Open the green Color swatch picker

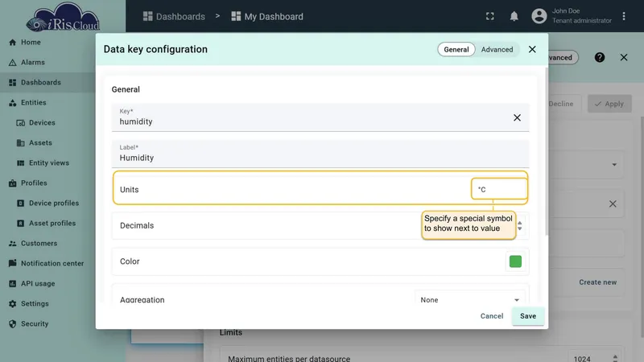(x=515, y=261)
